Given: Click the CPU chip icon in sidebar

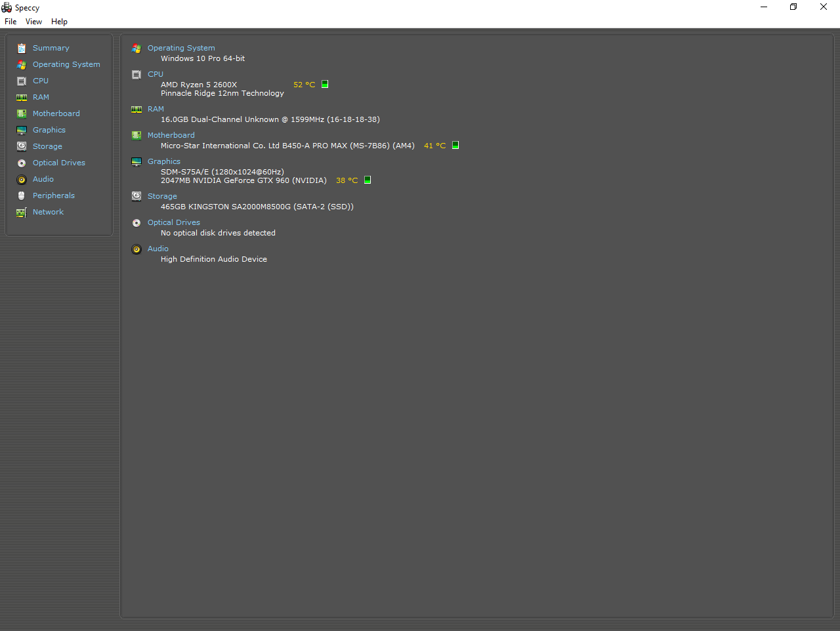Looking at the screenshot, I should pos(22,81).
